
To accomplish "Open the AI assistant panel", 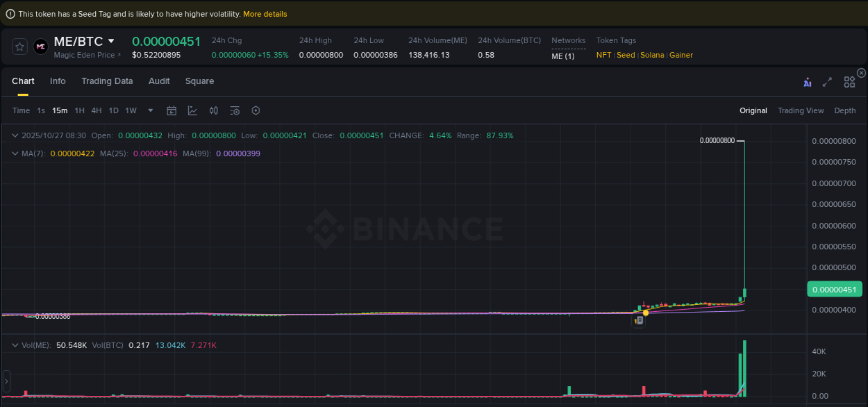I will coord(808,81).
